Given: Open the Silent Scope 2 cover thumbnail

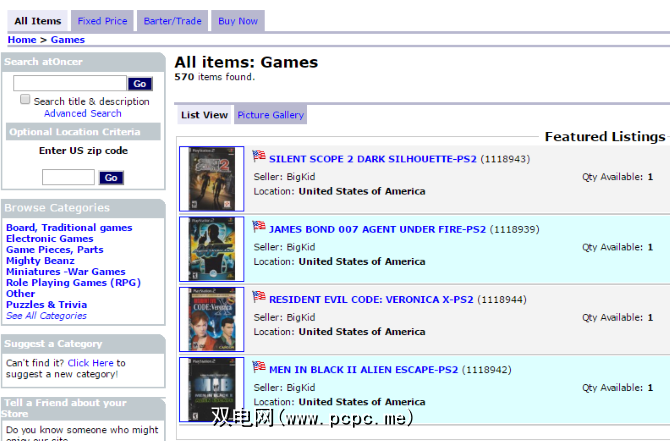Looking at the screenshot, I should [212, 179].
